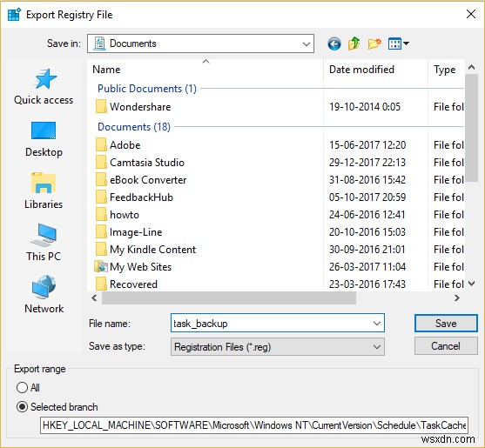This screenshot has width=485, height=448.
Task: Click the scroll left arrow
Action: 94,298
